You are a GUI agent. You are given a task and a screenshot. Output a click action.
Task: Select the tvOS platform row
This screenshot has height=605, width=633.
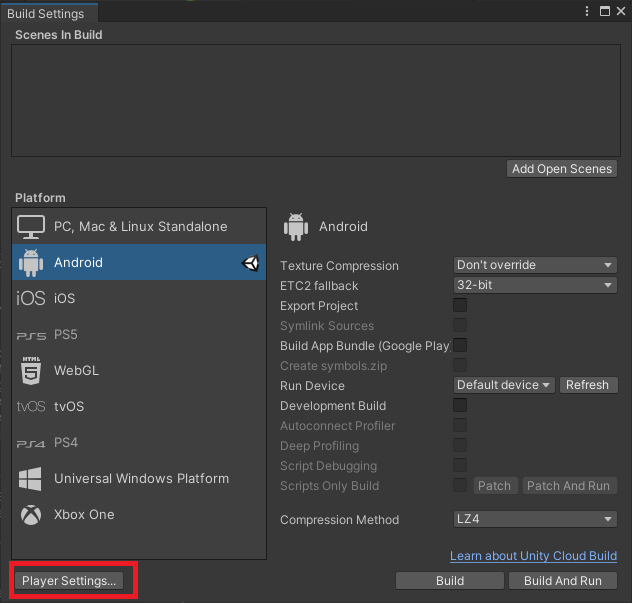[139, 407]
